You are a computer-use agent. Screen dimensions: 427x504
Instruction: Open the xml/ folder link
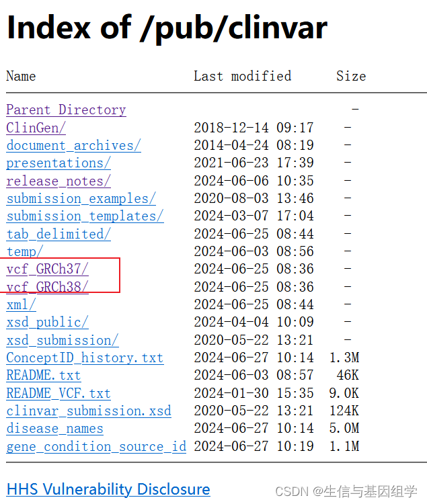click(21, 304)
